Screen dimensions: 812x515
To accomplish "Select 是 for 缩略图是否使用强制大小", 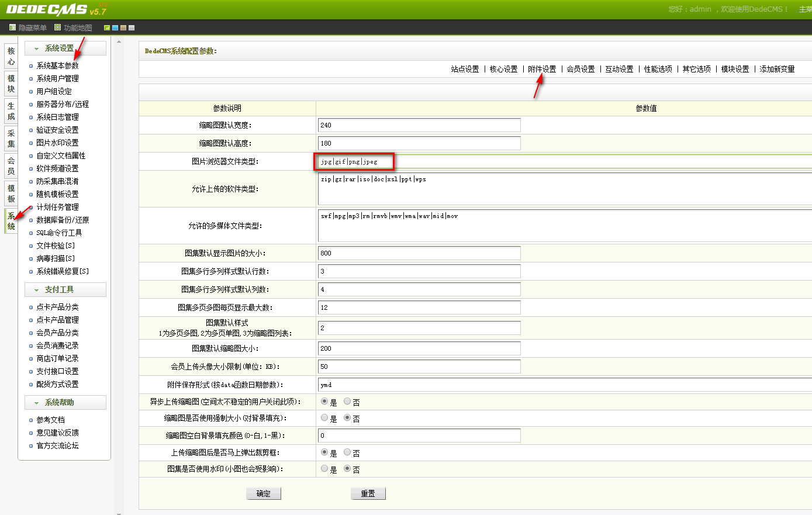I will [324, 418].
